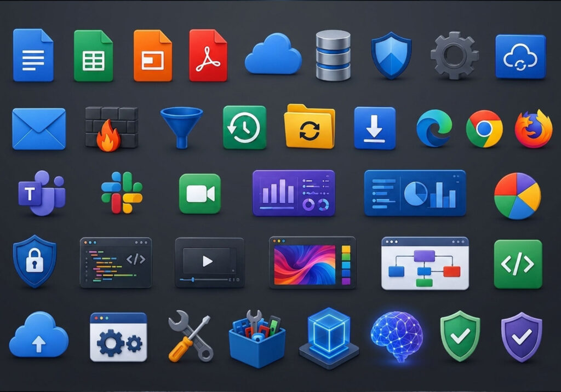Click the plain blue cloud icon
This screenshot has height=392, width=561.
(273, 54)
